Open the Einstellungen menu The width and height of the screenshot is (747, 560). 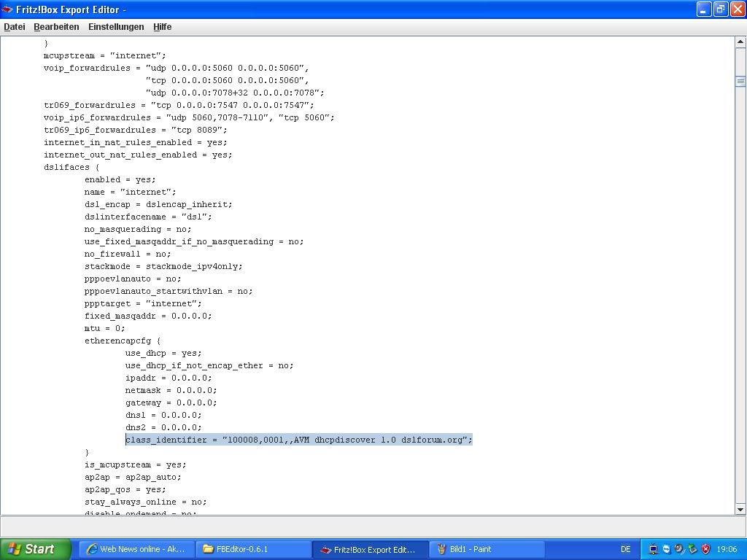(x=116, y=27)
